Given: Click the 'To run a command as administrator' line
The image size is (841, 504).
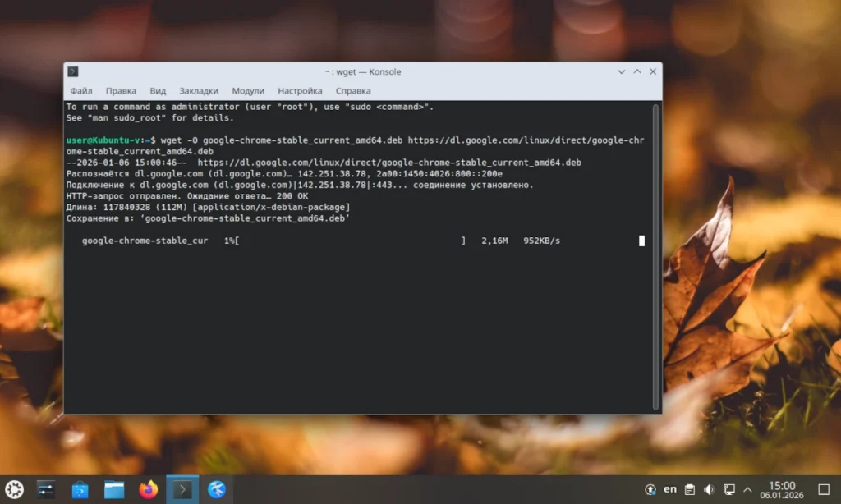Looking at the screenshot, I should pos(250,107).
